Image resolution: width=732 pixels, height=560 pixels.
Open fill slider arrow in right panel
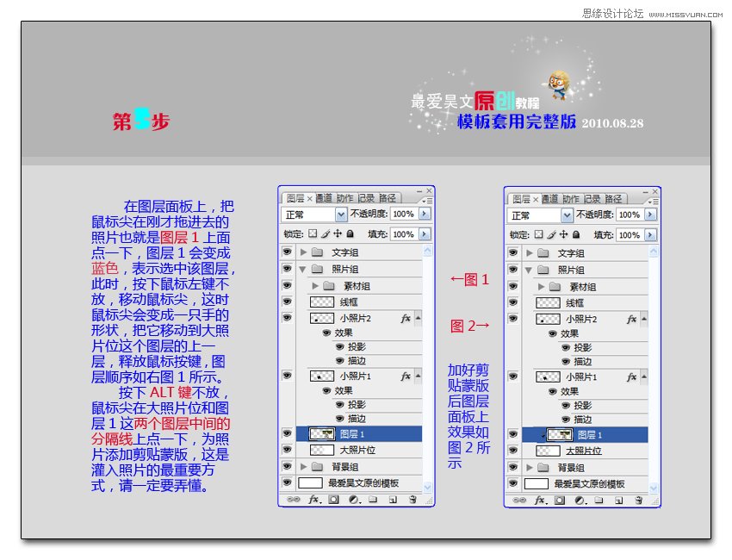tap(650, 235)
